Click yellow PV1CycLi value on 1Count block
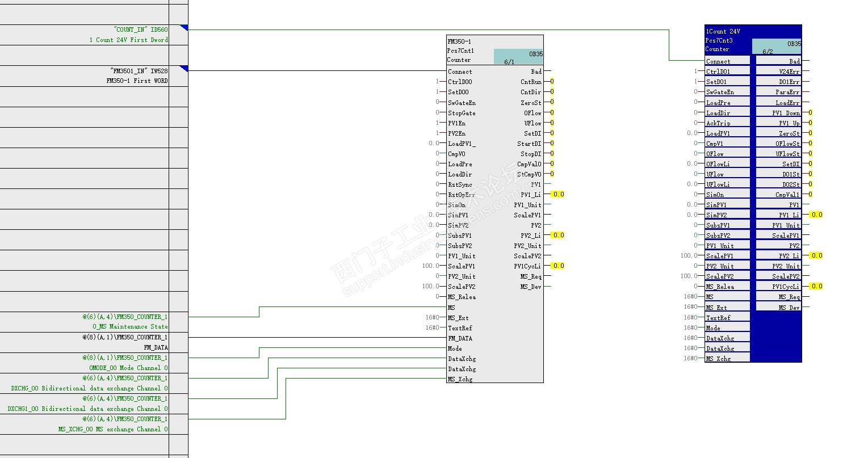This screenshot has width=868, height=458. (x=816, y=286)
